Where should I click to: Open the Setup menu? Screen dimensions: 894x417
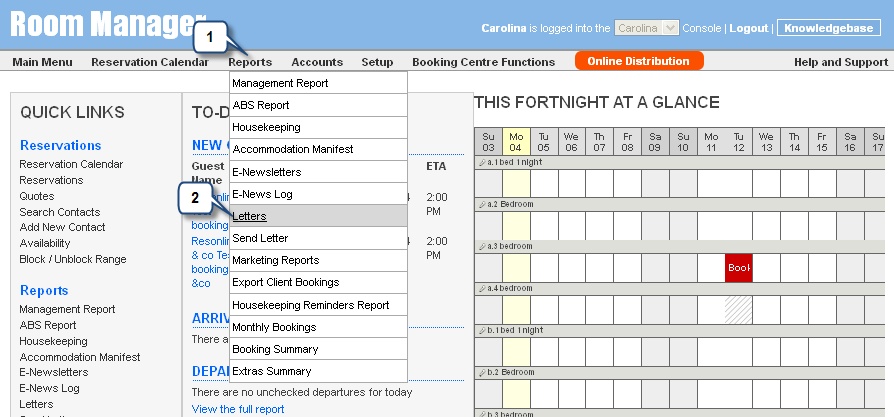377,62
